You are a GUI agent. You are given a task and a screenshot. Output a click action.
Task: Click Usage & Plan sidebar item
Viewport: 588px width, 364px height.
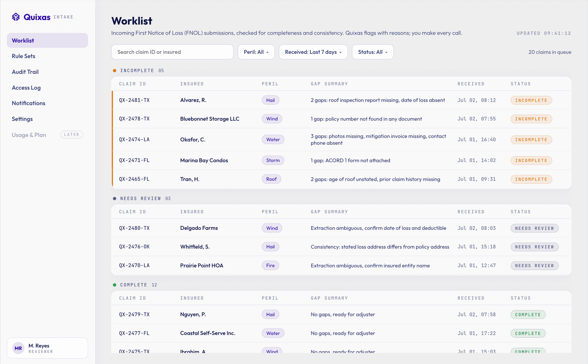[29, 135]
